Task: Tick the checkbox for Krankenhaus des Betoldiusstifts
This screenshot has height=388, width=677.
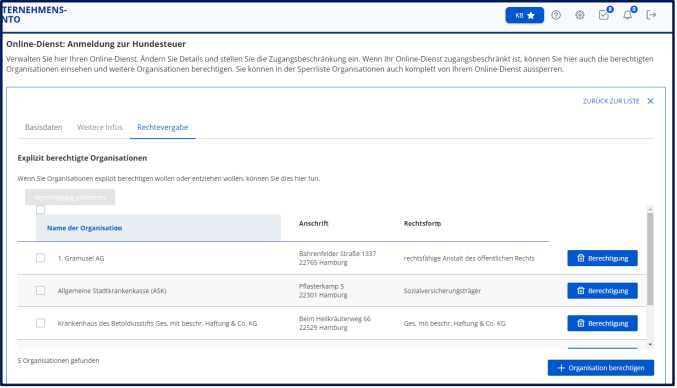Action: (x=41, y=323)
